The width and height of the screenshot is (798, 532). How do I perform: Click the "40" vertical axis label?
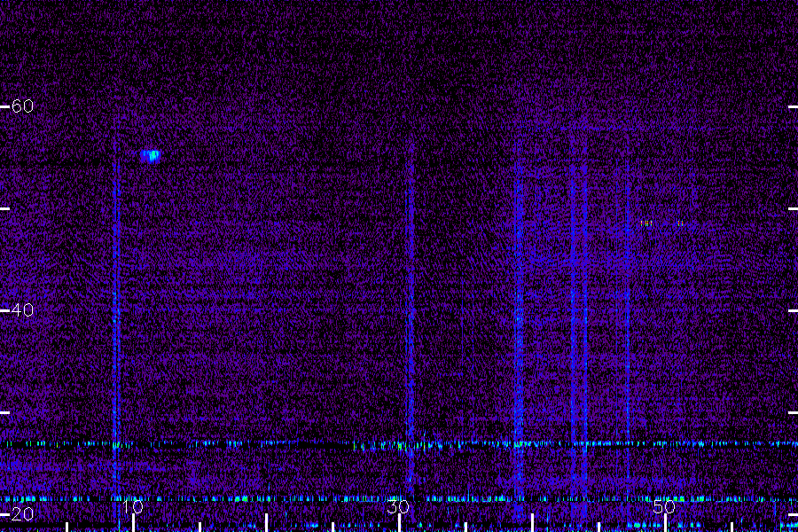point(22,309)
